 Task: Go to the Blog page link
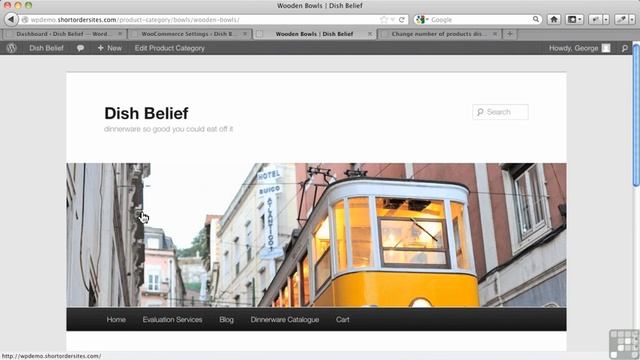point(226,320)
